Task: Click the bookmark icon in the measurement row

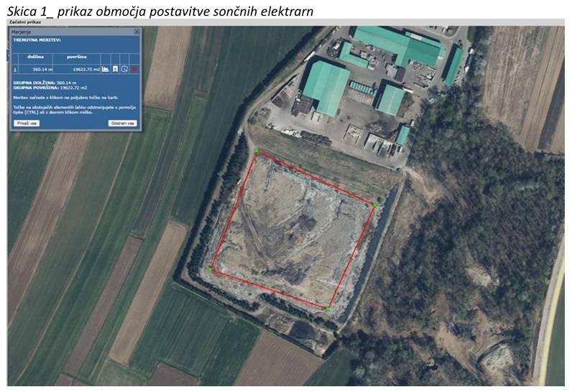Action: (x=115, y=69)
